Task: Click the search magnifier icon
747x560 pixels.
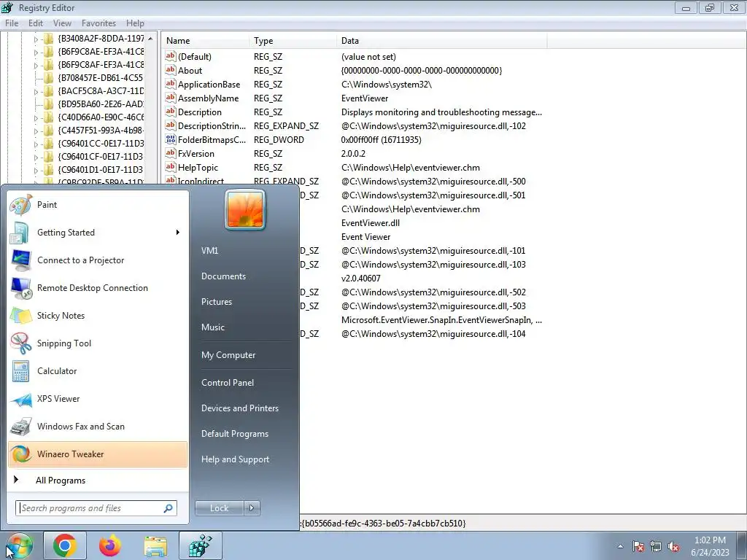Action: pos(169,508)
